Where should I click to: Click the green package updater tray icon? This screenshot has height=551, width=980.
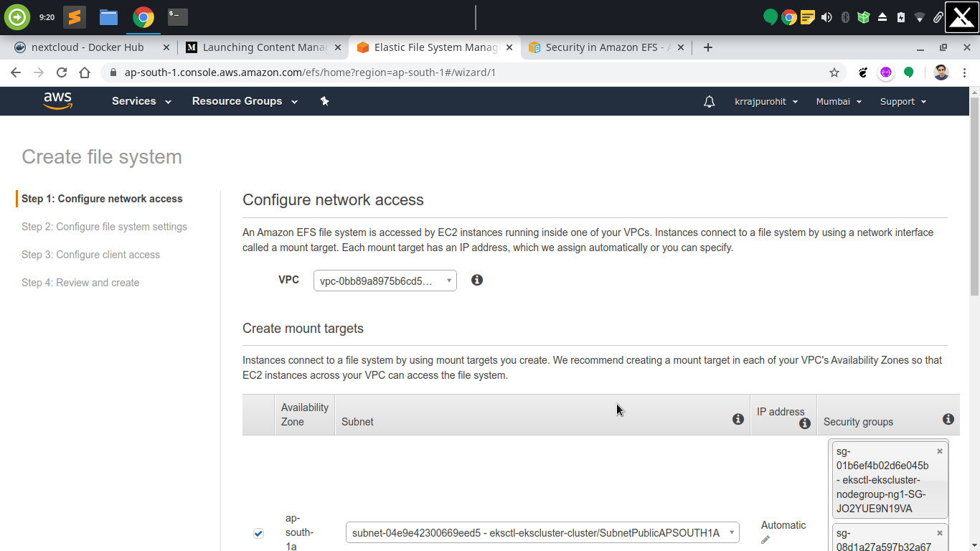click(x=864, y=17)
